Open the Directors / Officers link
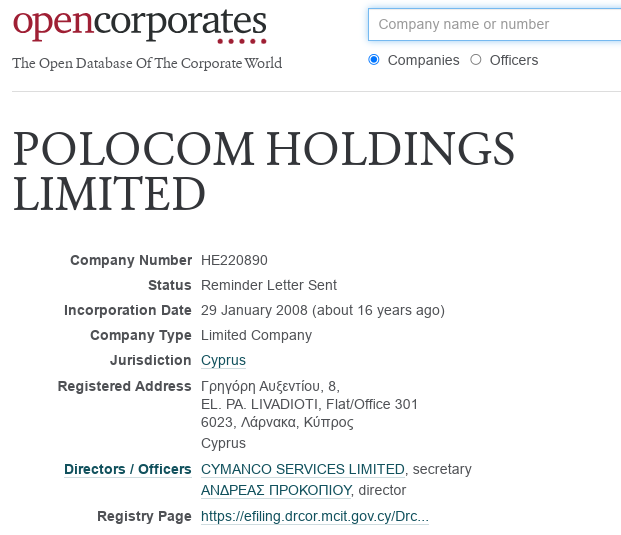This screenshot has width=621, height=535. pyautogui.click(x=127, y=469)
